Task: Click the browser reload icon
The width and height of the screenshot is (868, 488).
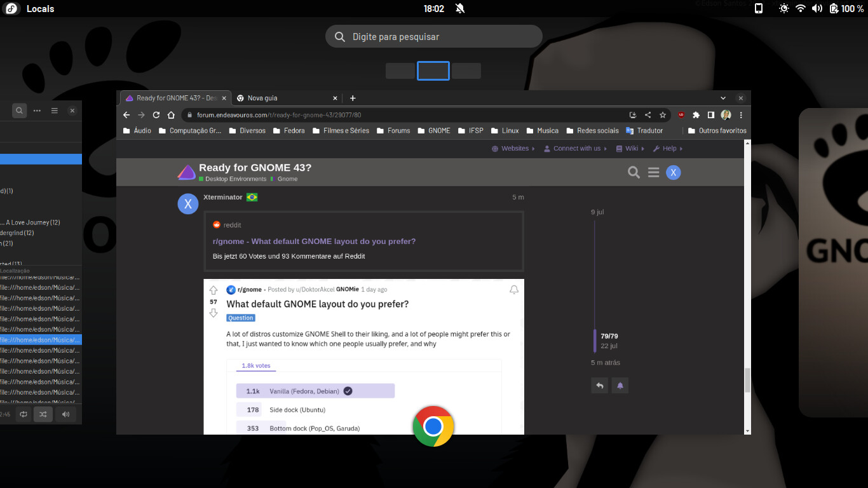Action: [156, 115]
